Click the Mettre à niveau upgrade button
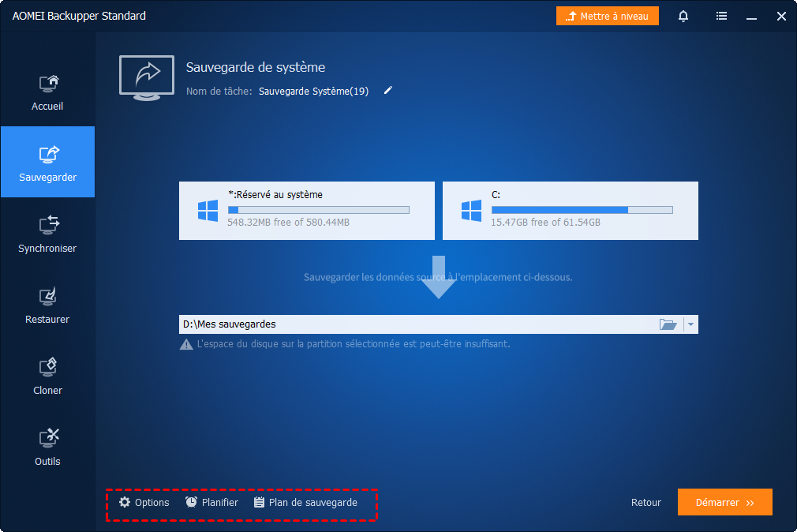Image resolution: width=797 pixels, height=532 pixels. [608, 16]
